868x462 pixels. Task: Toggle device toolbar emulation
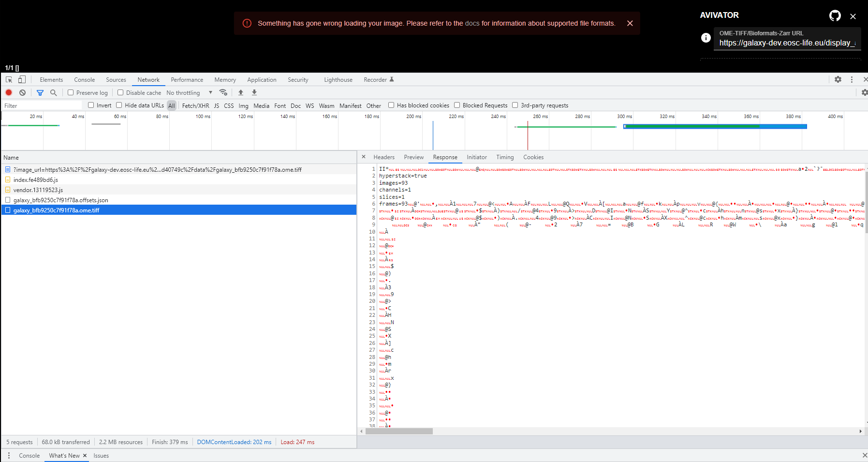pos(22,79)
